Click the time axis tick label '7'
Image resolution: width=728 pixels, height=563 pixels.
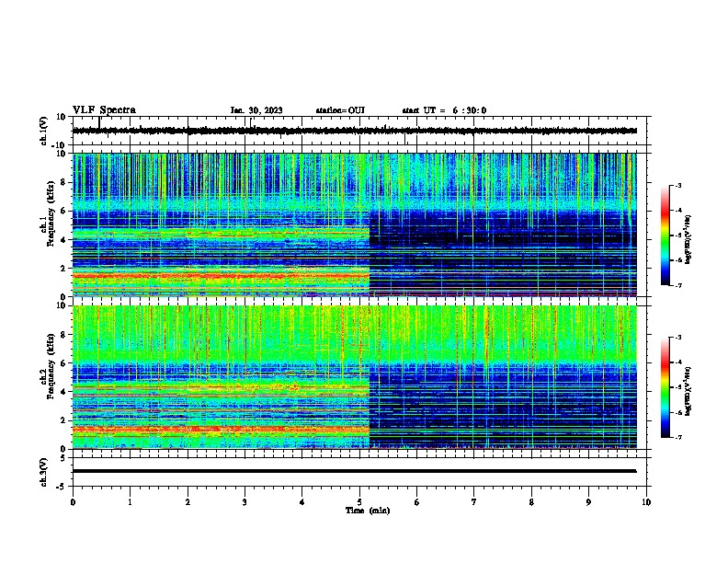coord(474,502)
